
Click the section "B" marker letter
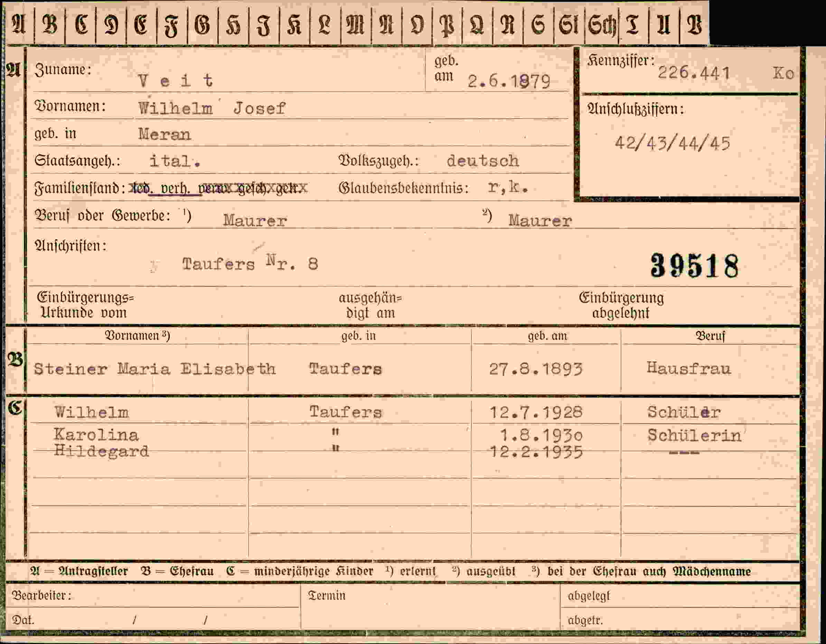[16, 359]
